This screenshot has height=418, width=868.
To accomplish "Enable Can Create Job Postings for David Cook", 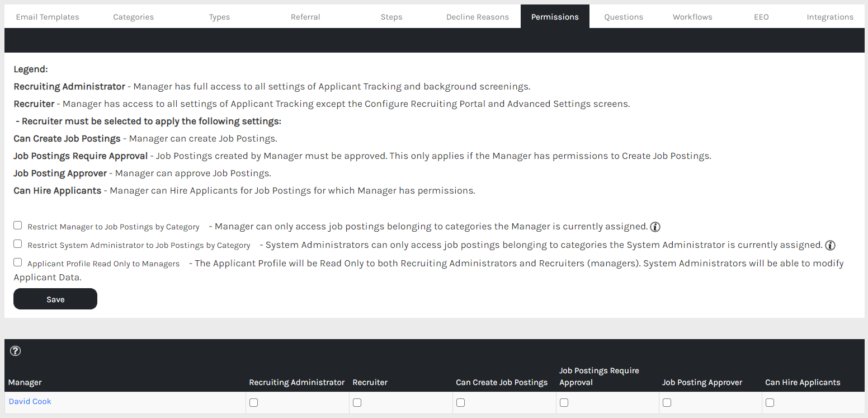I will (x=461, y=402).
